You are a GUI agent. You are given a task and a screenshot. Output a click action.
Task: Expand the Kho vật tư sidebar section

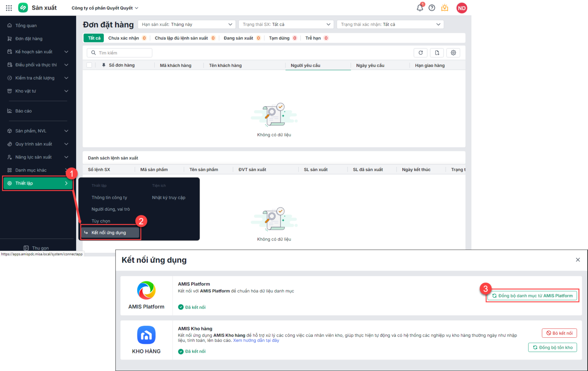point(36,91)
